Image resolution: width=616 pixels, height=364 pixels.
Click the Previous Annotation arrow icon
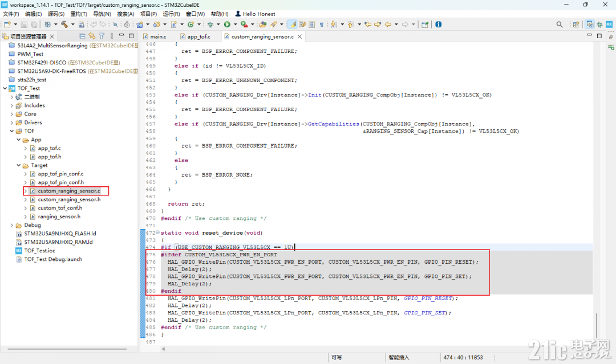tap(351, 24)
